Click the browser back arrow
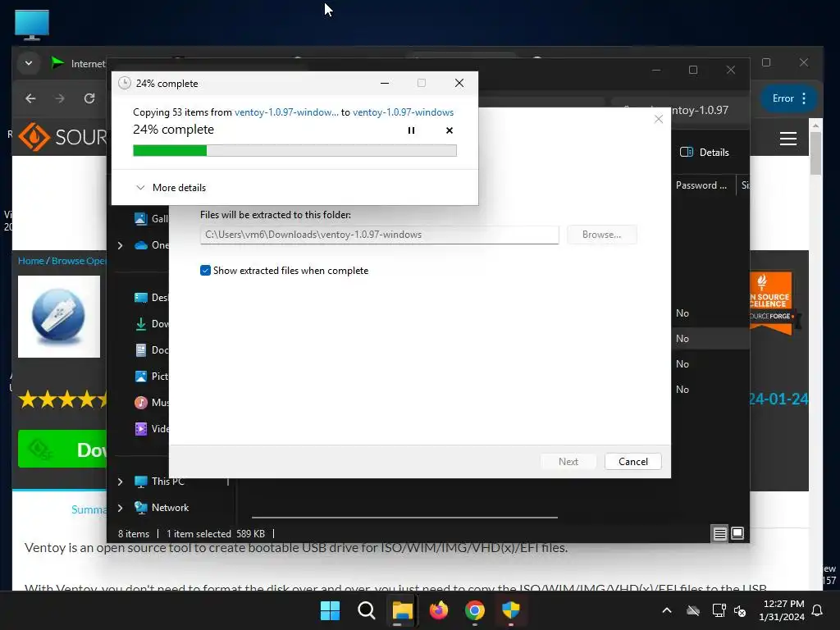The width and height of the screenshot is (840, 630). (x=30, y=98)
